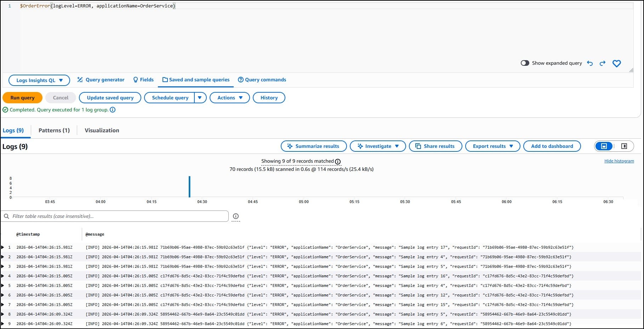Click info icon next to filter table field
644x329 pixels.
pyautogui.click(x=236, y=216)
